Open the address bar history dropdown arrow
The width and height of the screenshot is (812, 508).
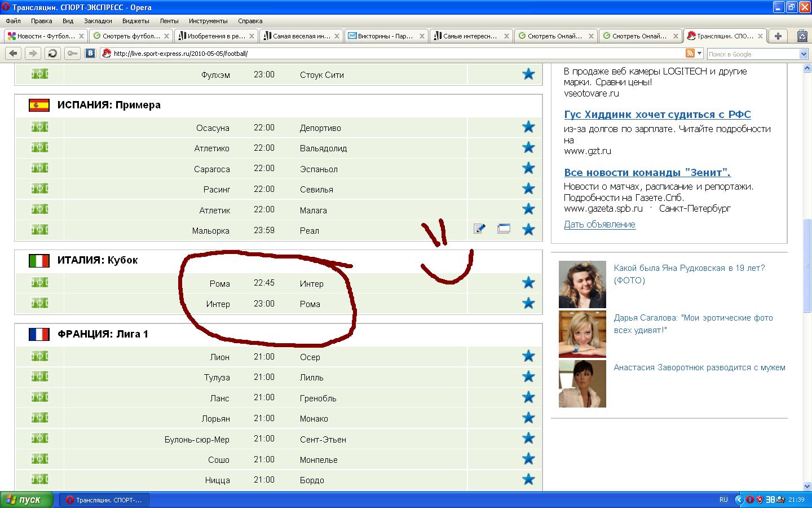[700, 54]
